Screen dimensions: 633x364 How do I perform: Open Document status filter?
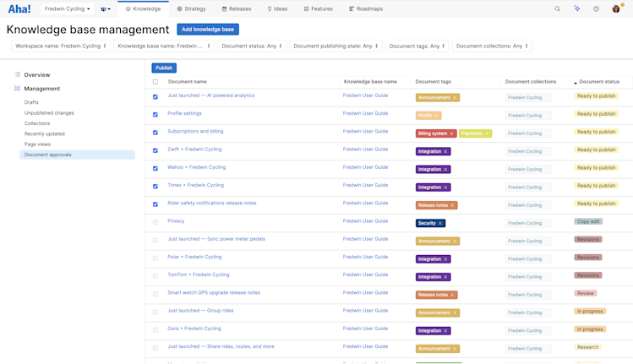(252, 46)
